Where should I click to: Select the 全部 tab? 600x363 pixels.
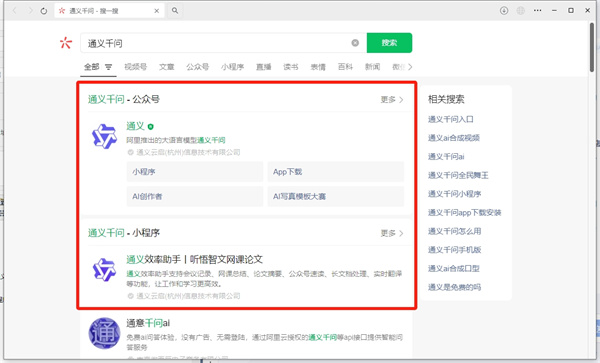[92, 67]
